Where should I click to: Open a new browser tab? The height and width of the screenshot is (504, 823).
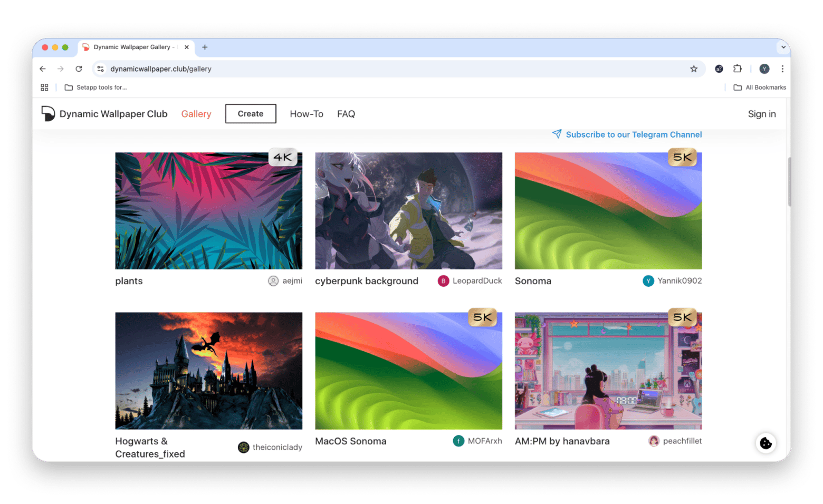(205, 47)
